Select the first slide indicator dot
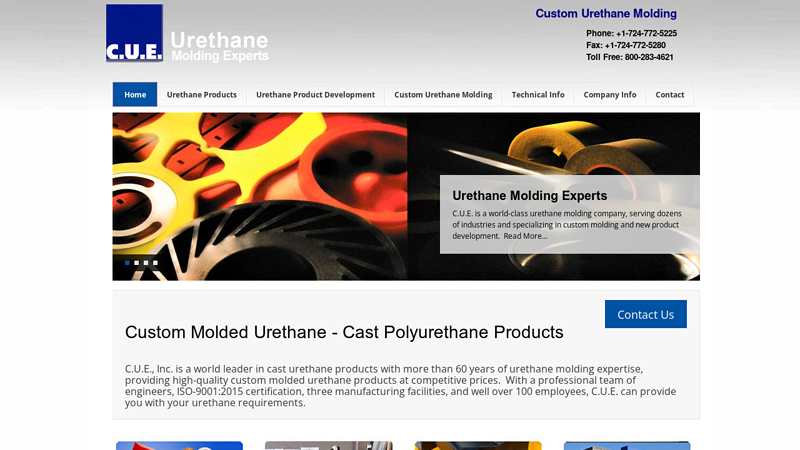Screen dimensions: 800x450 tap(127, 263)
